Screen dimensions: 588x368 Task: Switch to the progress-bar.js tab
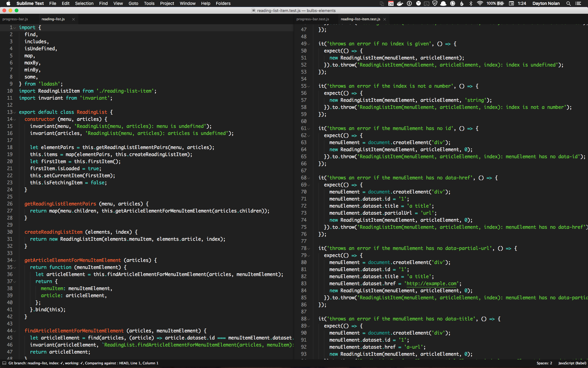[x=15, y=19]
